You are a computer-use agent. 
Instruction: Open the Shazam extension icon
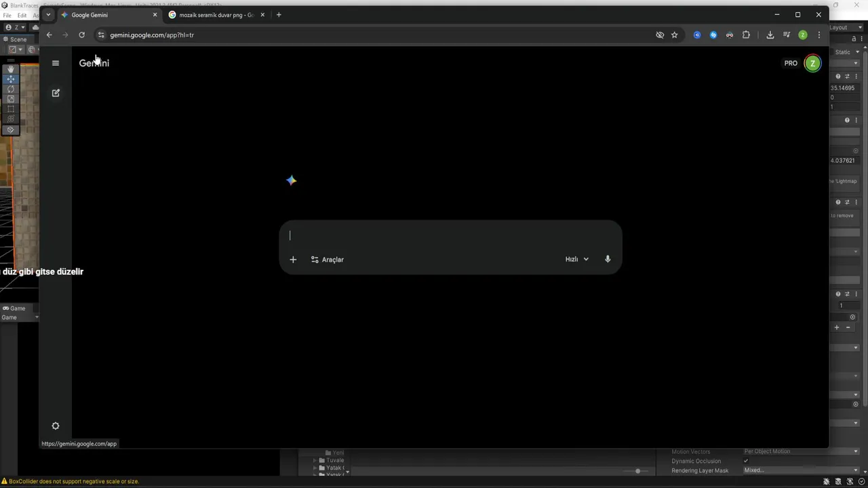pyautogui.click(x=713, y=35)
